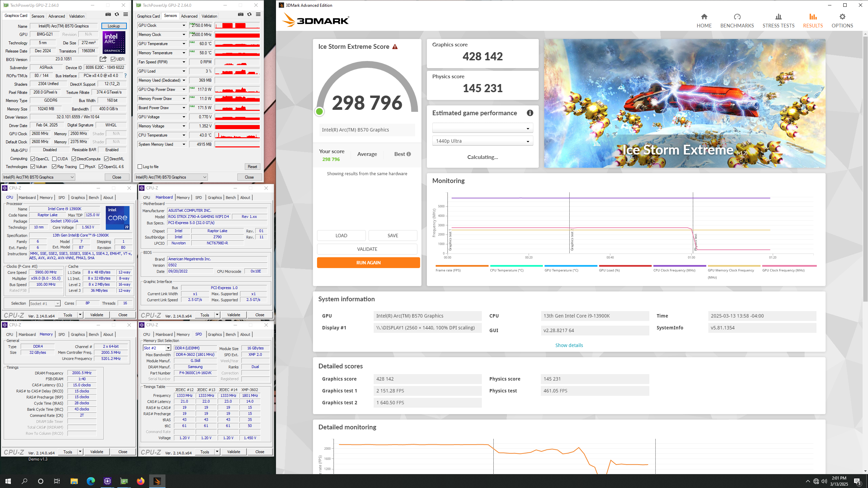Open Memory Clock sensor dropdown
This screenshot has height=488, width=868.
(184, 35)
